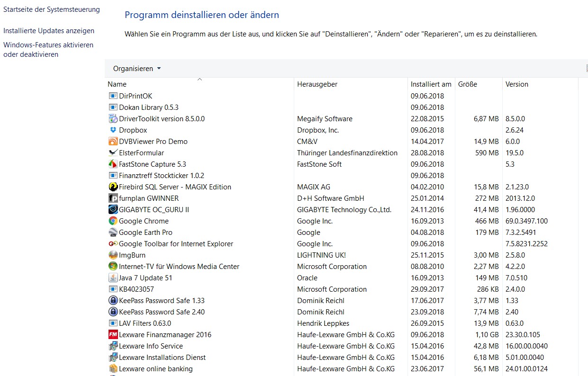Click publisher Megaify Software
The width and height of the screenshot is (588, 376).
tap(325, 119)
